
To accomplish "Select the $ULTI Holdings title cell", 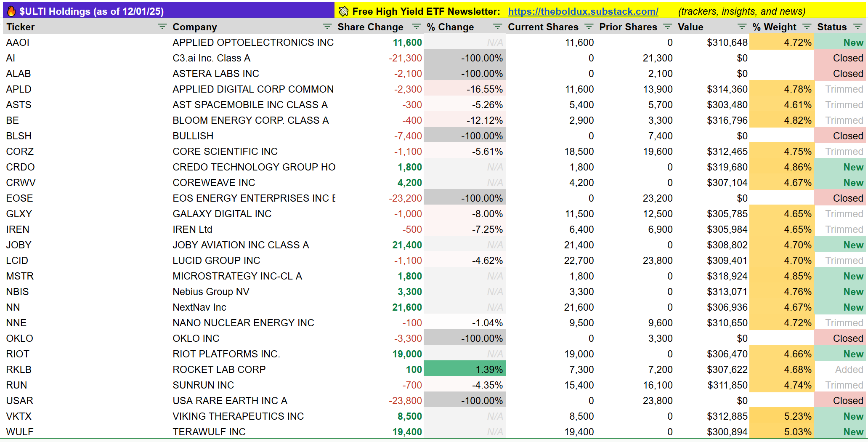I will pyautogui.click(x=169, y=11).
